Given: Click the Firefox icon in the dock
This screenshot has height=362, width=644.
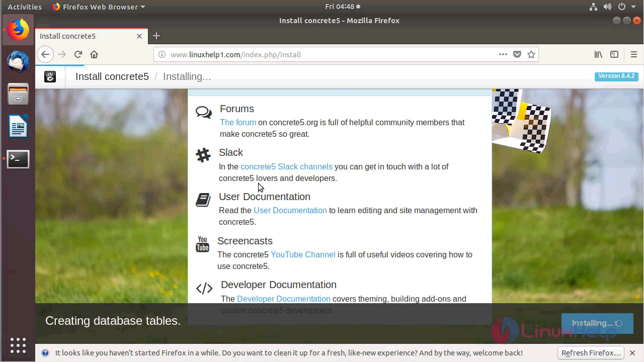Looking at the screenshot, I should (x=18, y=30).
